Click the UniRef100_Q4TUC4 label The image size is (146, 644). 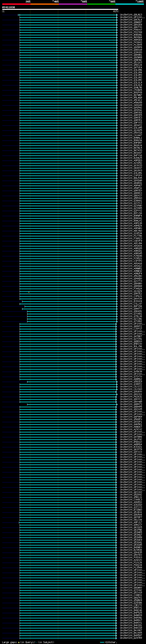[x=131, y=67]
